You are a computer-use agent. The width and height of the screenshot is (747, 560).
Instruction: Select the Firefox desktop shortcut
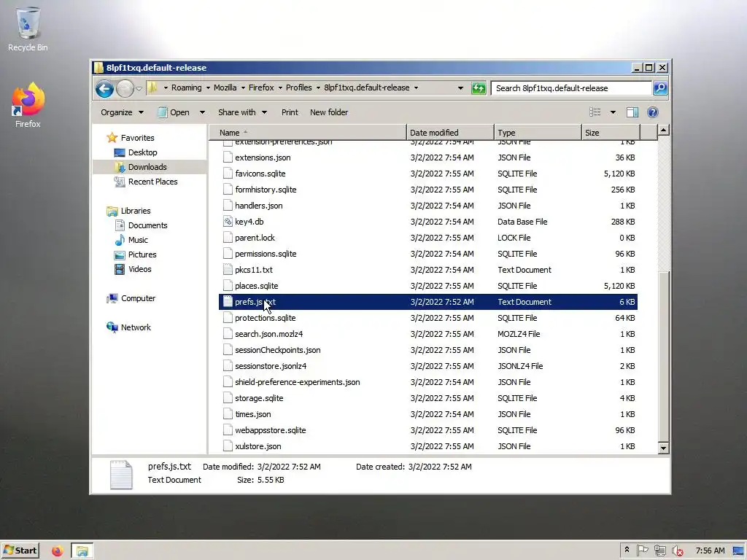point(28,105)
